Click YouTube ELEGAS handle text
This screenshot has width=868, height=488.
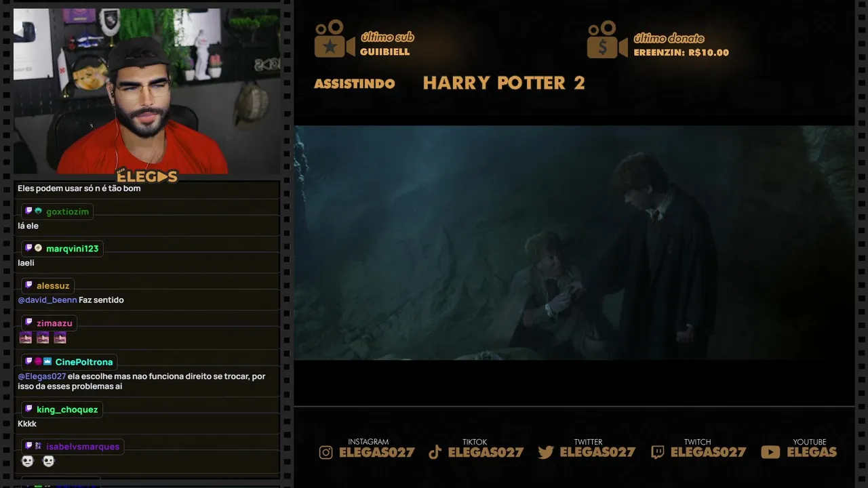(812, 452)
